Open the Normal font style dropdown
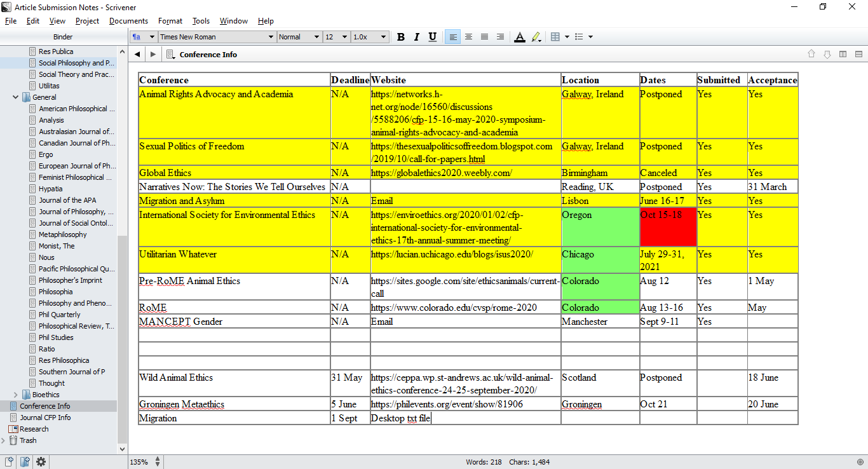This screenshot has height=469, width=868. click(x=300, y=37)
